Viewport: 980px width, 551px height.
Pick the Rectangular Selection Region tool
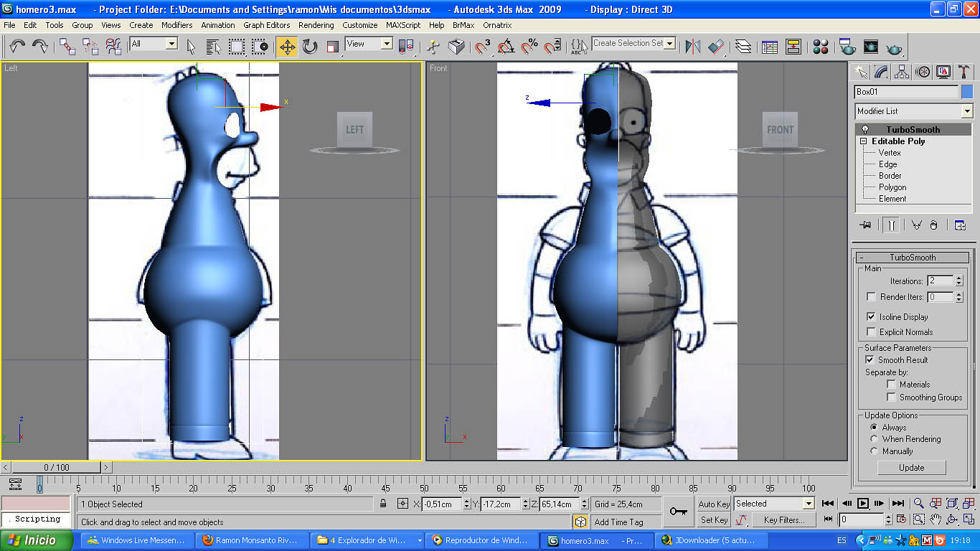point(237,47)
